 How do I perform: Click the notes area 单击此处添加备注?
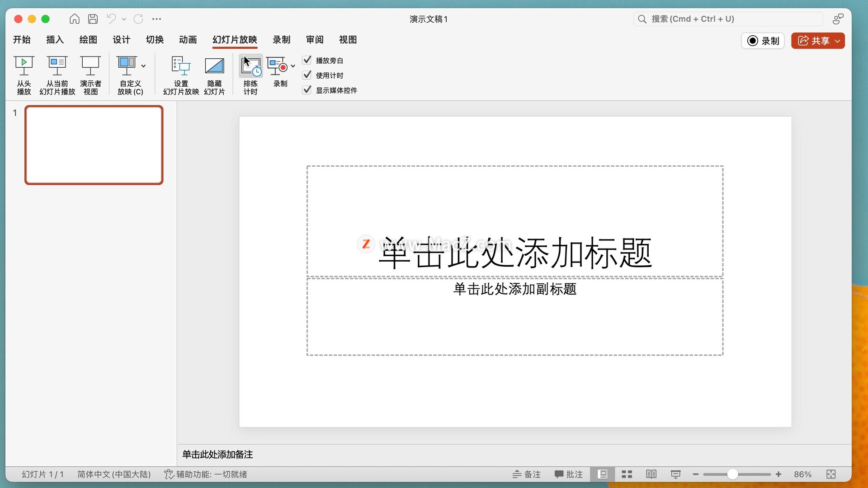click(217, 455)
